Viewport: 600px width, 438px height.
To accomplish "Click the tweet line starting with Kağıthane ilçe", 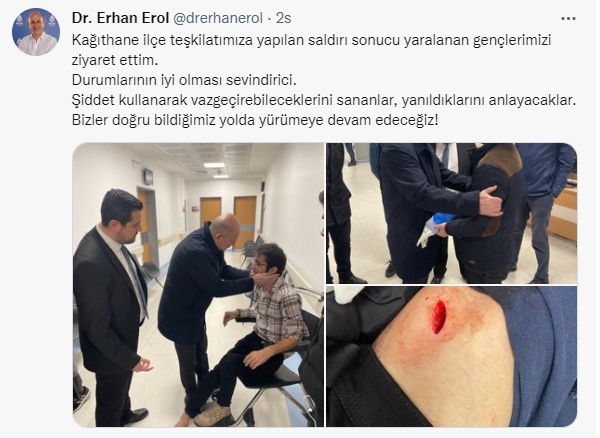I will pos(311,40).
